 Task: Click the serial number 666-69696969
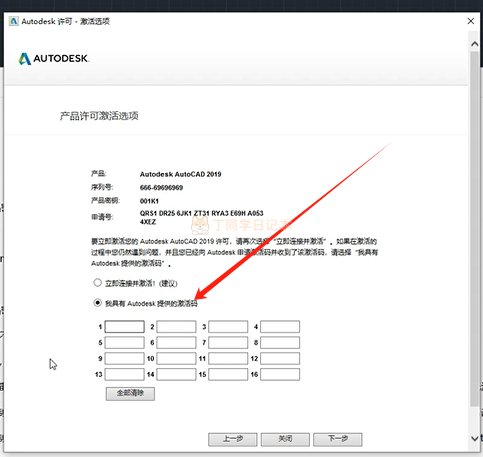(161, 188)
